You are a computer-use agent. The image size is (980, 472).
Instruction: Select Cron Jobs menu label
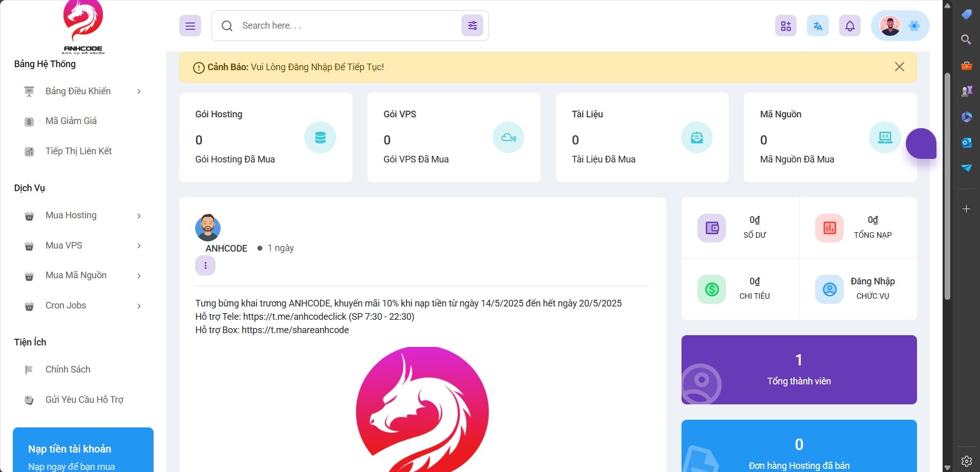pyautogui.click(x=66, y=305)
